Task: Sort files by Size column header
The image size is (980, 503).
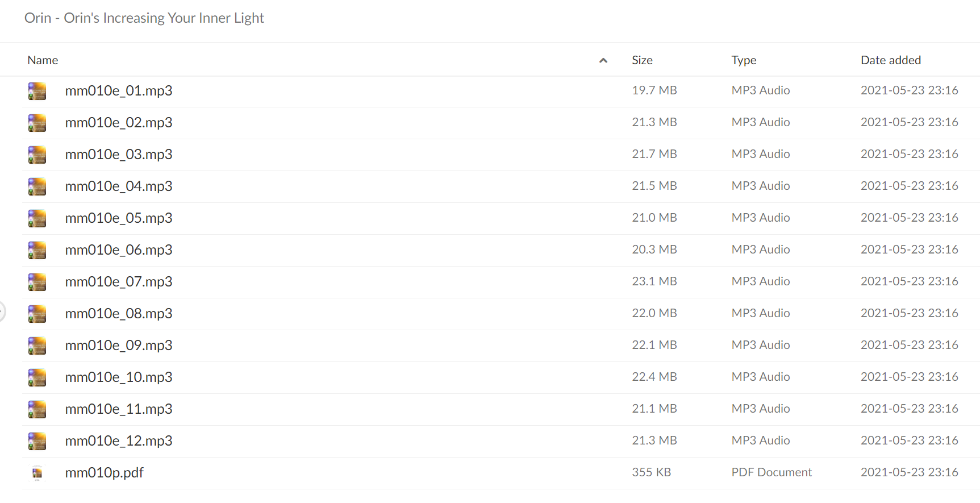Action: point(642,60)
